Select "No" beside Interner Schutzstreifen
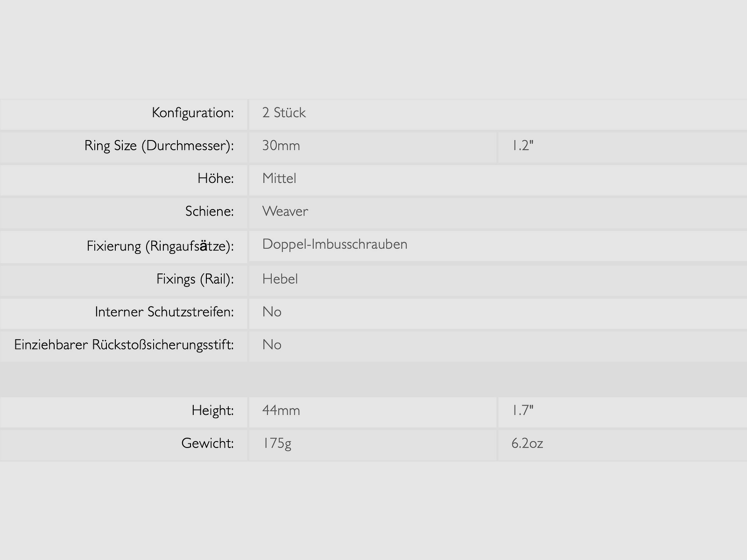The width and height of the screenshot is (747, 560). [272, 312]
